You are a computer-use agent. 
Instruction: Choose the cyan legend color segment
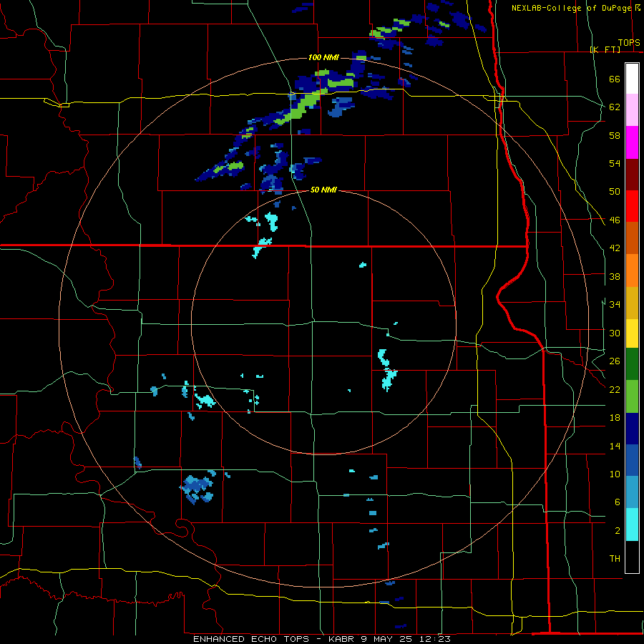tap(632, 525)
